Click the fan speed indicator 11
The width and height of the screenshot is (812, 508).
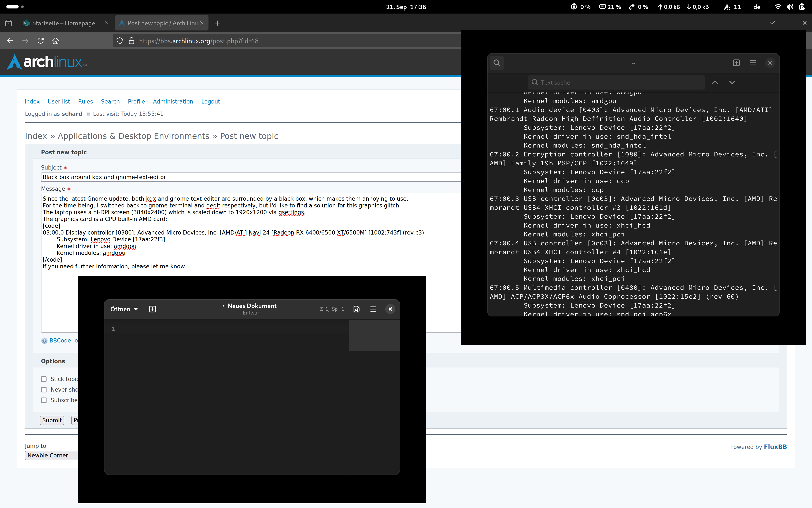pyautogui.click(x=732, y=7)
